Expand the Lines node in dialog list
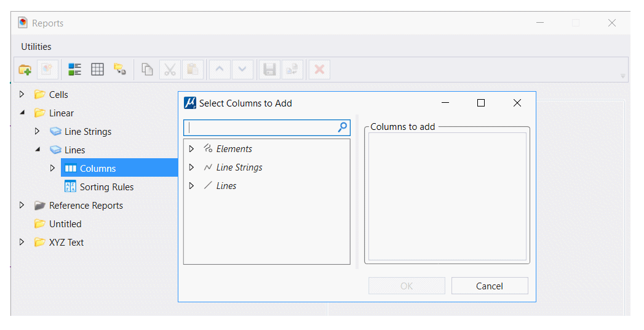 coord(191,186)
